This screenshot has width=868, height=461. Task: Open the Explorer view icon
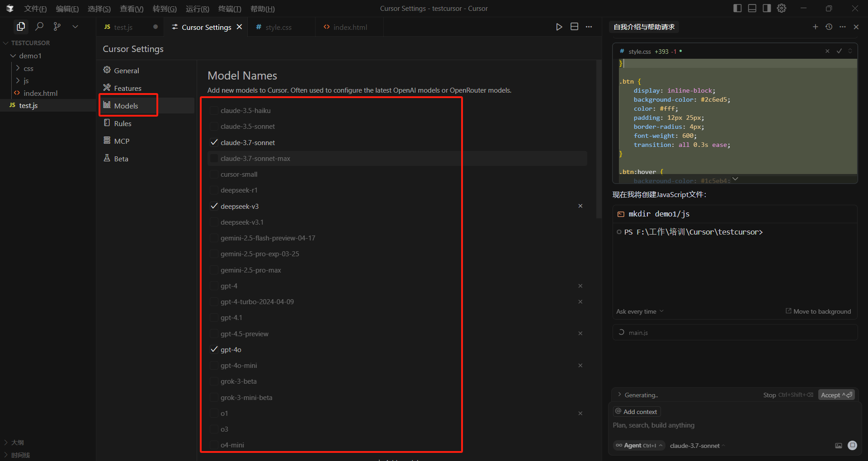[x=21, y=27]
